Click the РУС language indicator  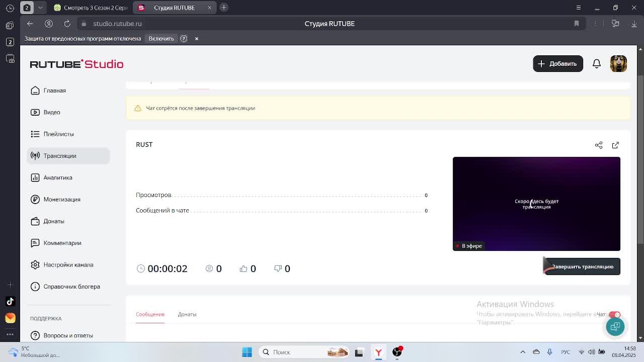click(x=566, y=352)
